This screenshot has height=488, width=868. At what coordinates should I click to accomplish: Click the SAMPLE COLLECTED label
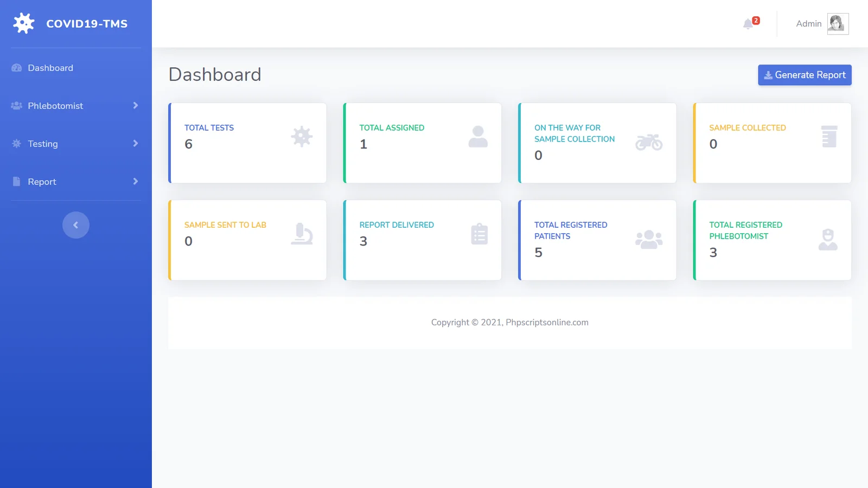tap(748, 128)
